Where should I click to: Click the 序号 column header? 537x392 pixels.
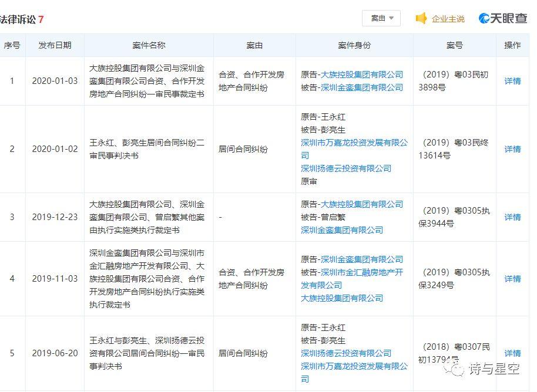[x=12, y=45]
